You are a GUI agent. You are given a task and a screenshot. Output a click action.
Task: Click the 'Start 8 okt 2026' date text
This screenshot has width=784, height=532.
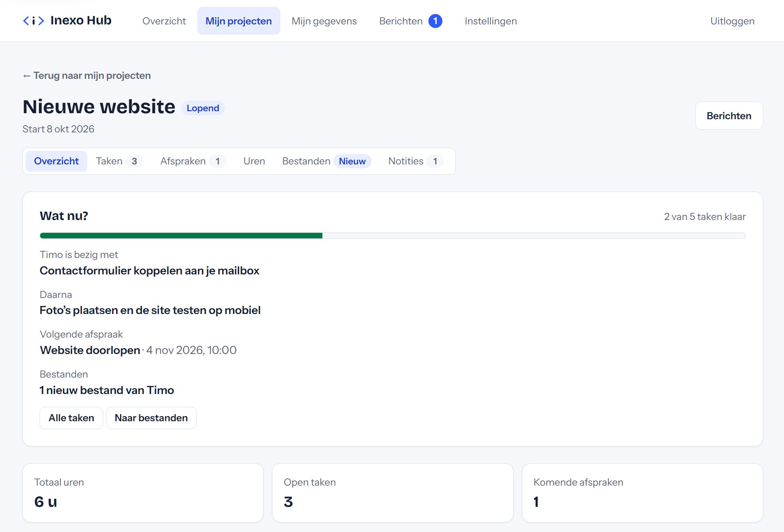[x=58, y=129]
